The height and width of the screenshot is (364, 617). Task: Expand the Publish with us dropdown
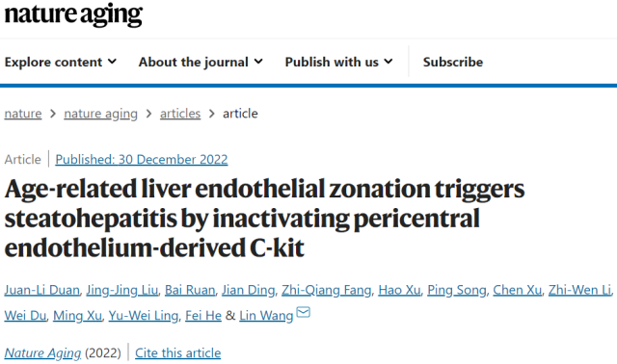tap(338, 62)
